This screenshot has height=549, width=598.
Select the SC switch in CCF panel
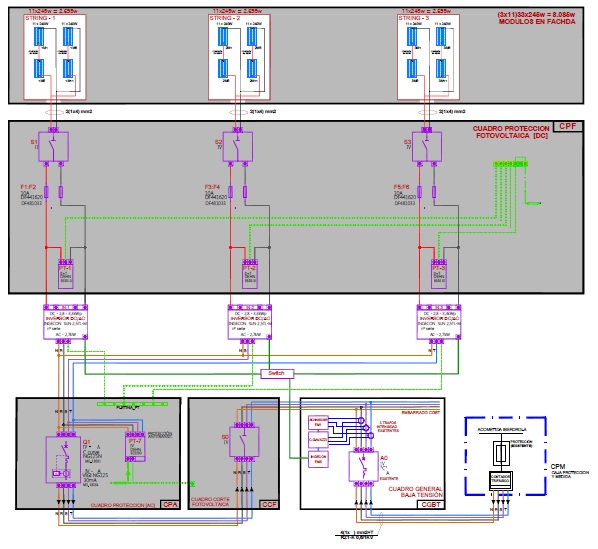point(244,442)
